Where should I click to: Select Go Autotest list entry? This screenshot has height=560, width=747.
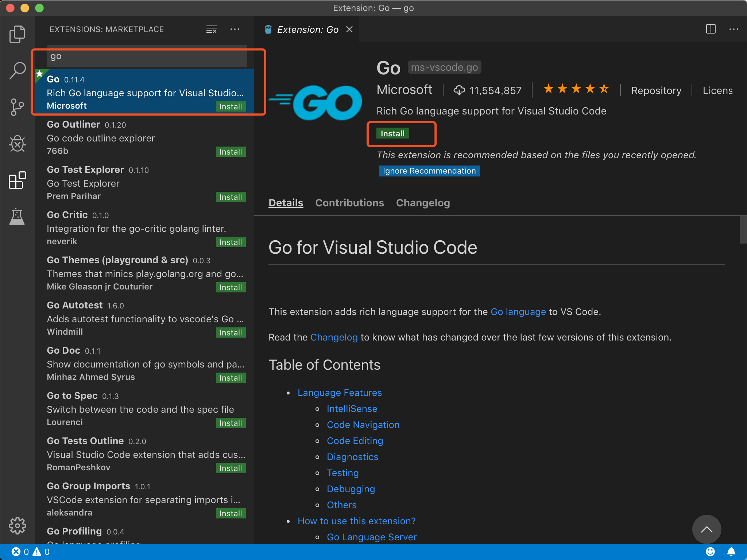click(144, 318)
